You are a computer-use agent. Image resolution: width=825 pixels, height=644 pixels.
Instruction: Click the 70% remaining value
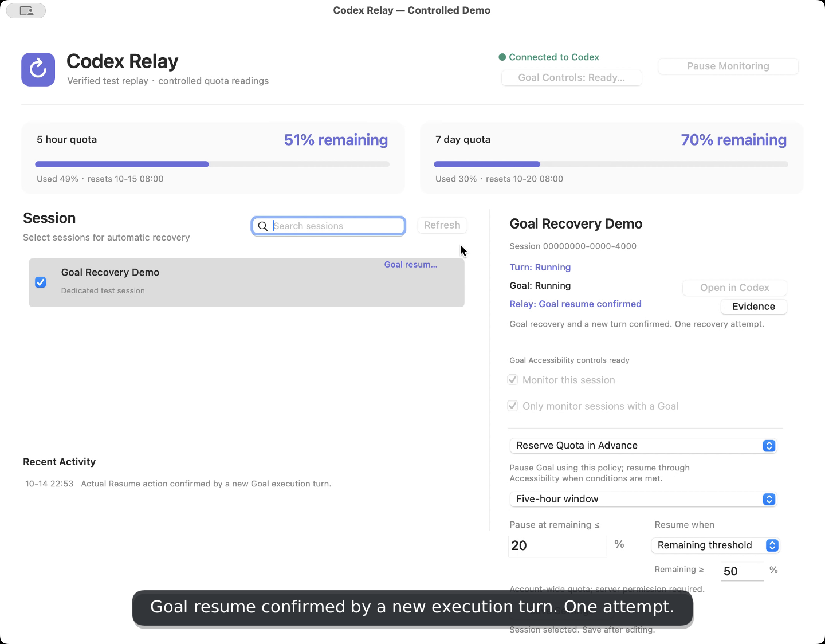(734, 140)
